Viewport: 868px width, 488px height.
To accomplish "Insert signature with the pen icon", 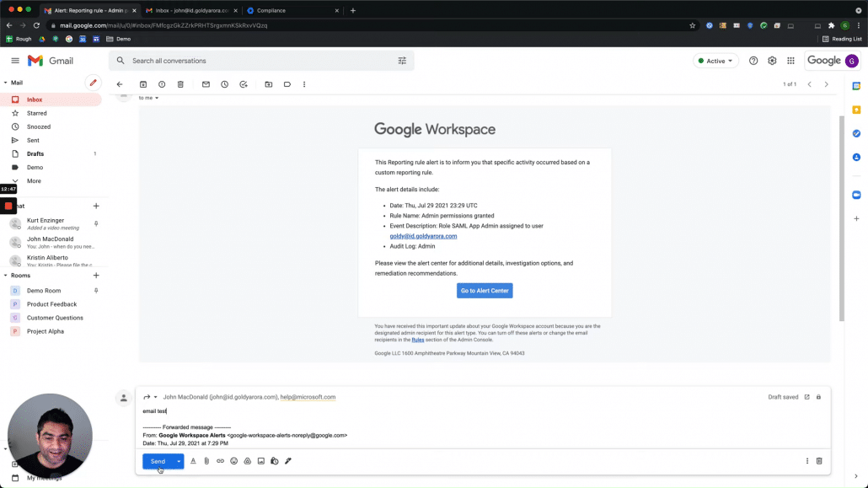I will (288, 461).
